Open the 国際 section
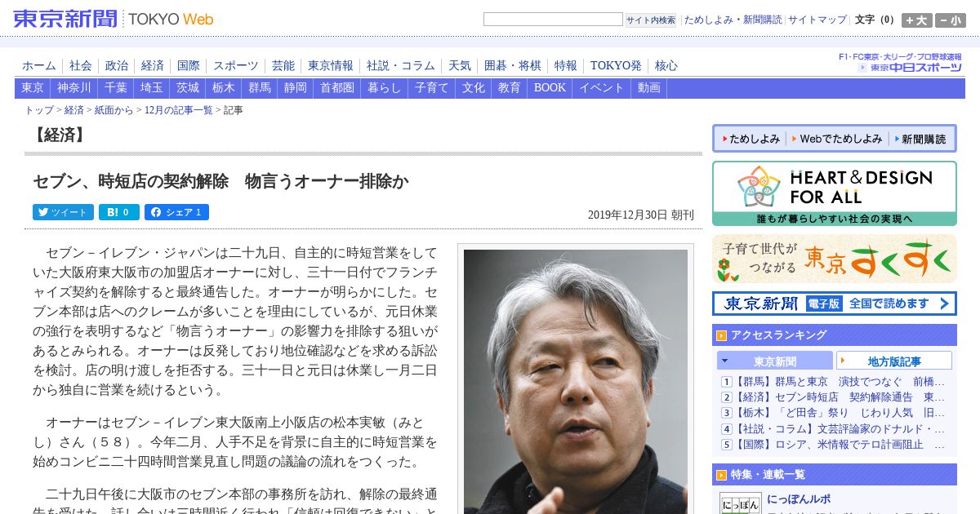 click(x=189, y=65)
